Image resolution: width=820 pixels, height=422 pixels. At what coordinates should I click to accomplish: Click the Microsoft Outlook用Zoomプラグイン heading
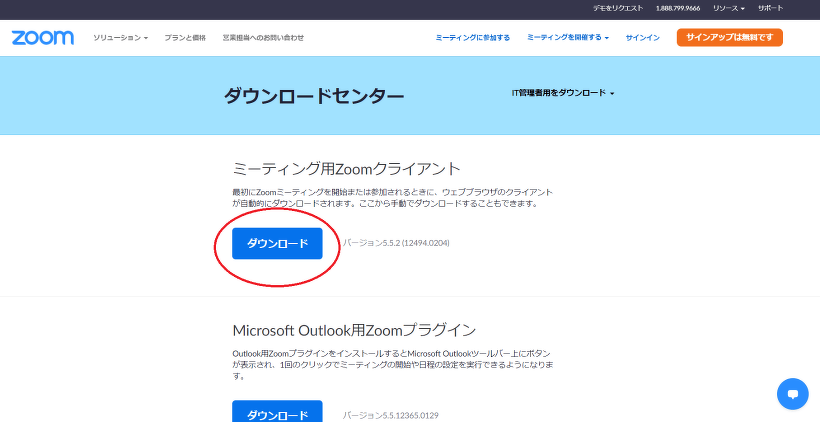(x=354, y=329)
